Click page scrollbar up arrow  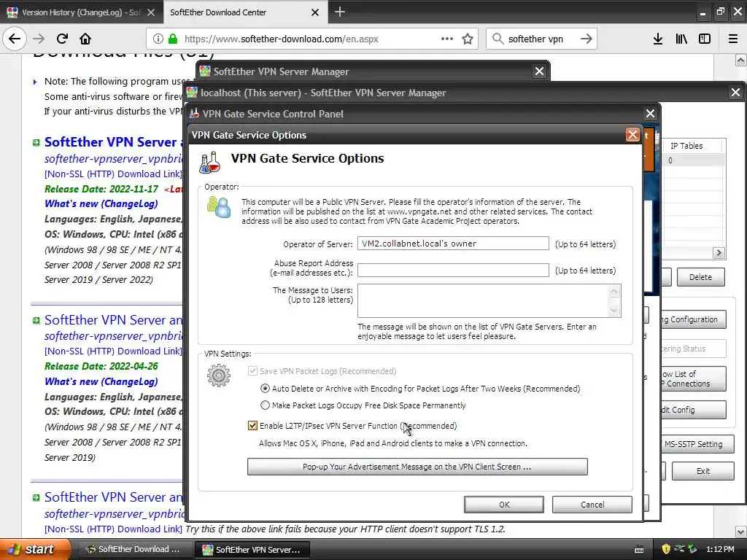pos(740,60)
